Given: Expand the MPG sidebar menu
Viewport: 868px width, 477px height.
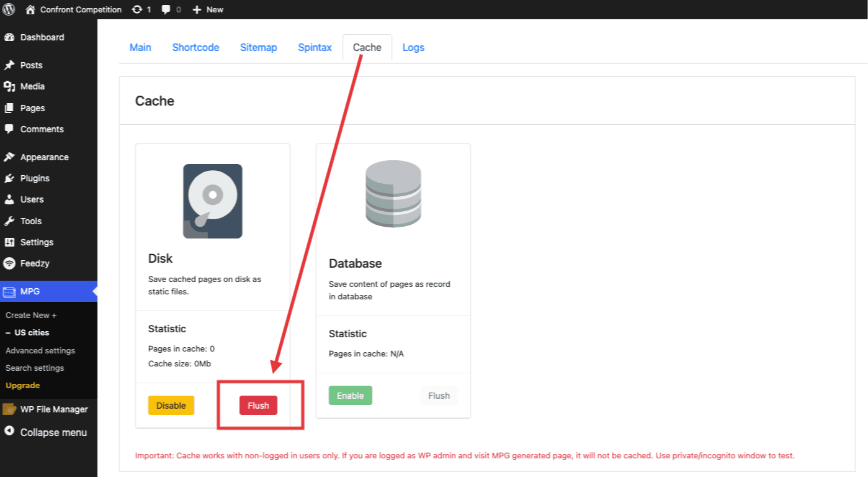Looking at the screenshot, I should coord(30,291).
